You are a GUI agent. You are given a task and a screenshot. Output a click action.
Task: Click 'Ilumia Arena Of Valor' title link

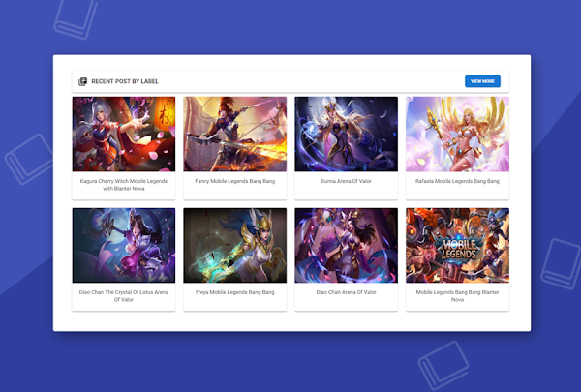(x=346, y=181)
